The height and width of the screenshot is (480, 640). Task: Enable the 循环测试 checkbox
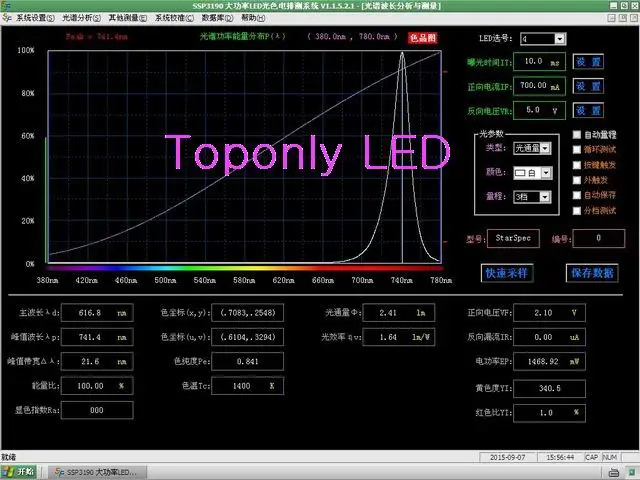pyautogui.click(x=577, y=150)
